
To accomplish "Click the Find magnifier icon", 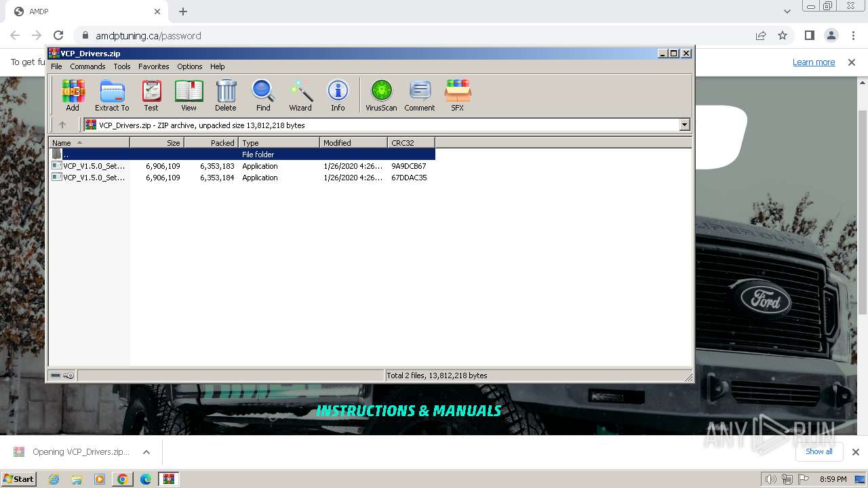I will click(263, 95).
